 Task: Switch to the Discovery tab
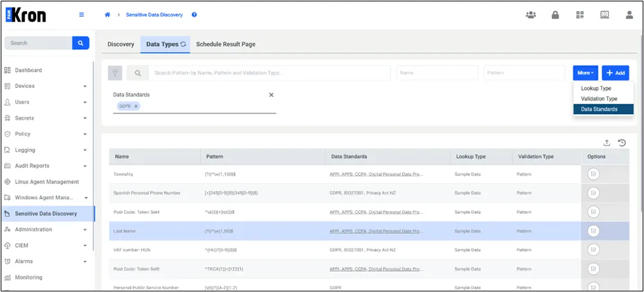120,44
